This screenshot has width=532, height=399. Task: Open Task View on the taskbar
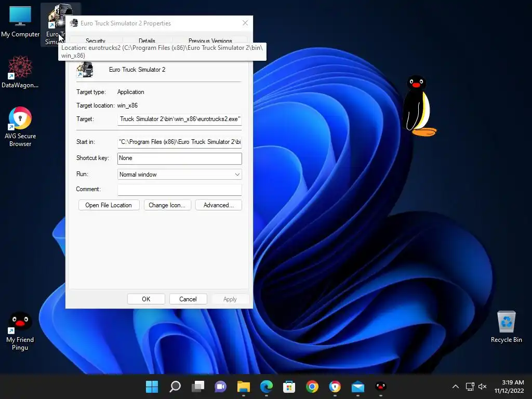click(198, 387)
